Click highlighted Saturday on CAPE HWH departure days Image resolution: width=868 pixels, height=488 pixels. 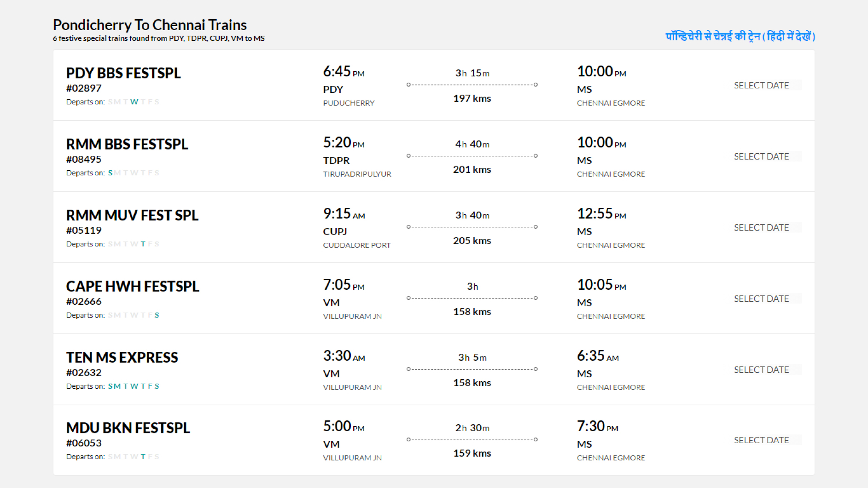[x=157, y=315]
